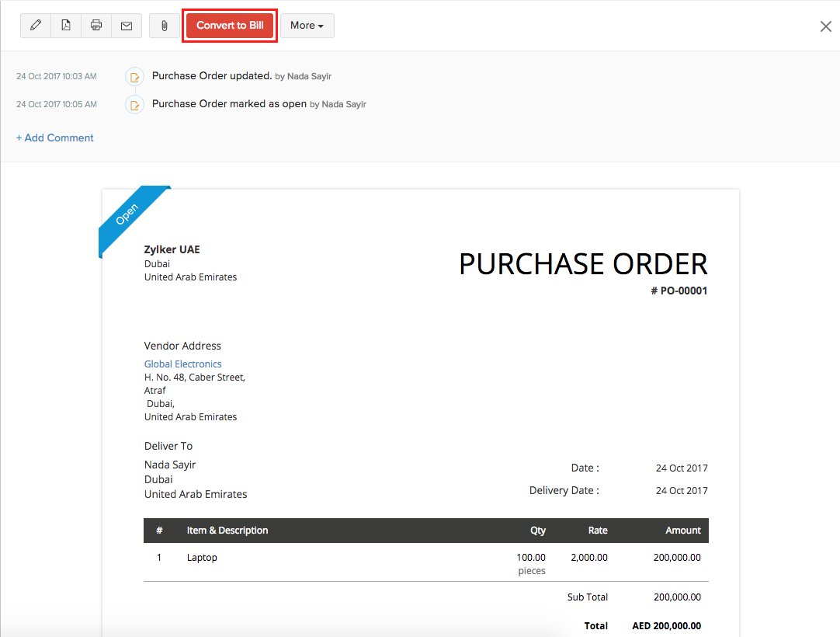840x637 pixels.
Task: Click the Sub Total label
Action: click(x=588, y=597)
